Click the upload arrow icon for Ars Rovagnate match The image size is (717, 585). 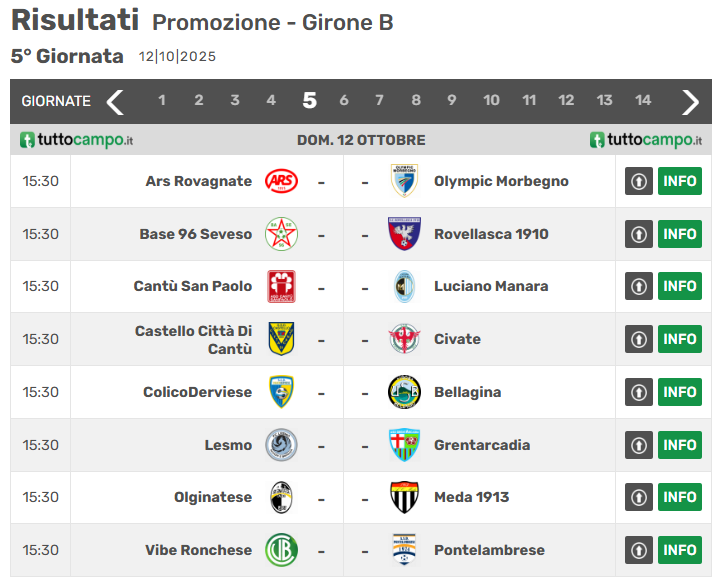coord(639,181)
